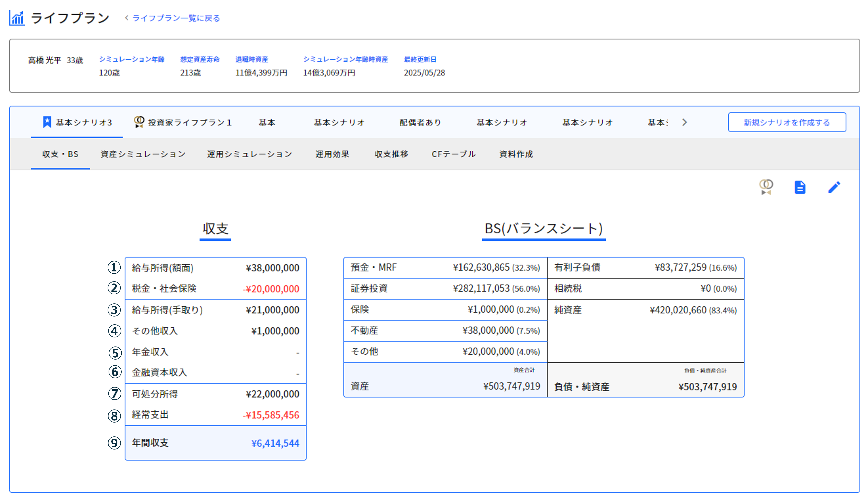Switch to 資料作成 tab
Screen dimensions: 868x498
[x=516, y=154]
